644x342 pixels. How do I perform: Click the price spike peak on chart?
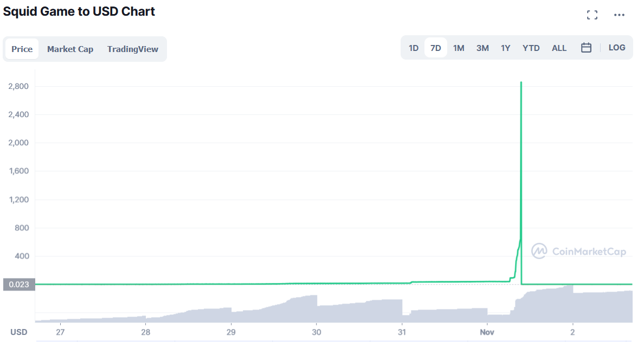click(521, 83)
